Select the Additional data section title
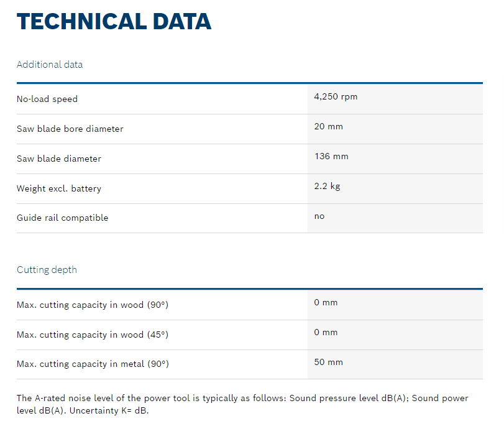 point(50,65)
